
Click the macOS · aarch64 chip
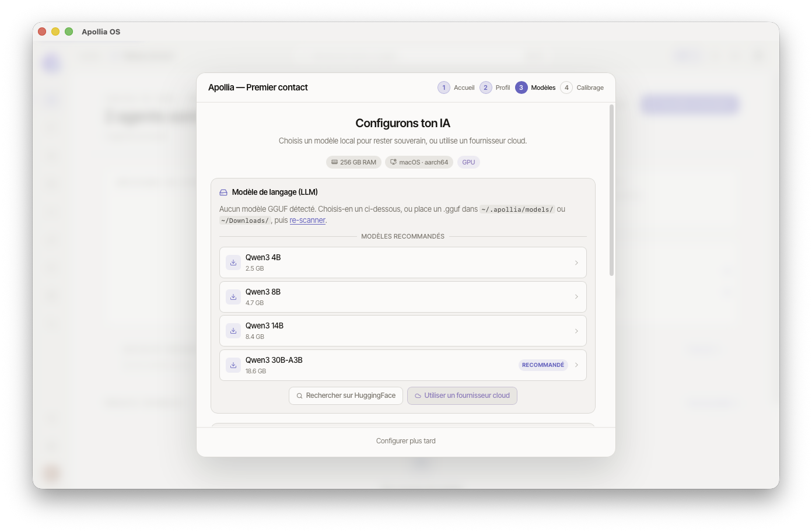[x=419, y=162]
